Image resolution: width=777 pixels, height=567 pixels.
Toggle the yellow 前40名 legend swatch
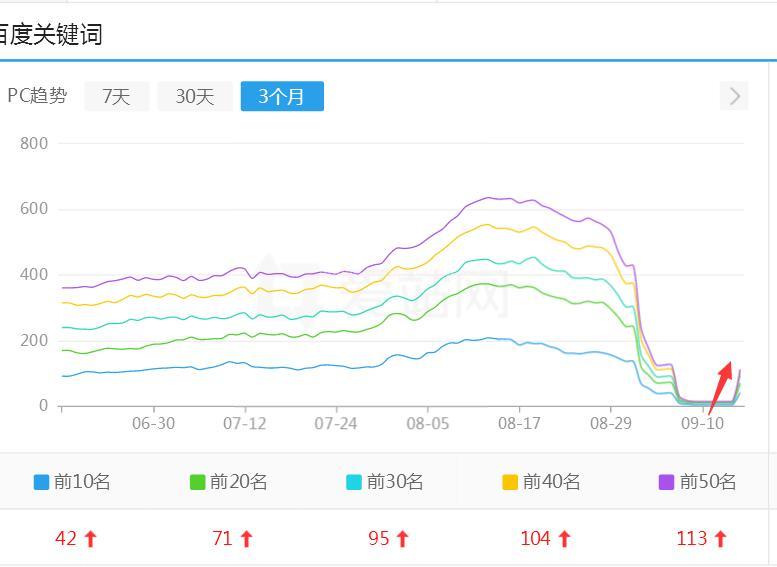pos(510,482)
